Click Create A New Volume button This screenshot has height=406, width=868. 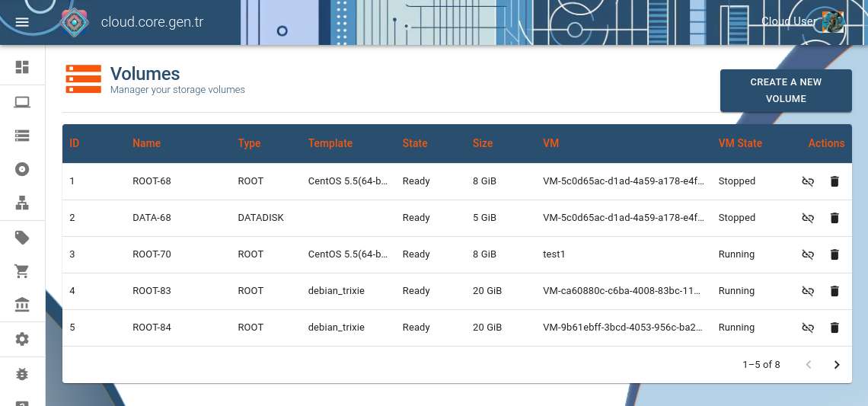pyautogui.click(x=786, y=91)
